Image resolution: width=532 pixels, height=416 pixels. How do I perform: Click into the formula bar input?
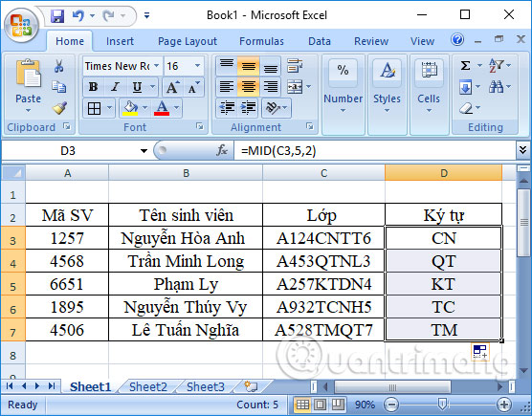coord(375,150)
